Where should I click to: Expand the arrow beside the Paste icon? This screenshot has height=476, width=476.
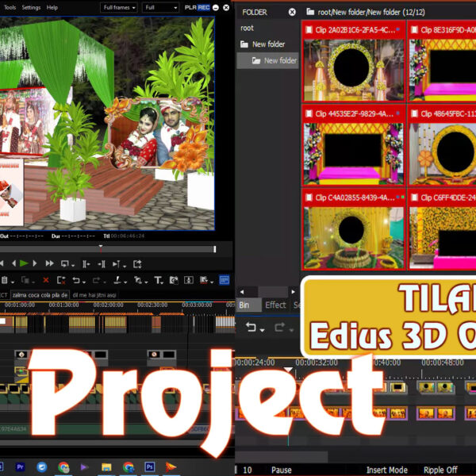[x=12, y=282]
